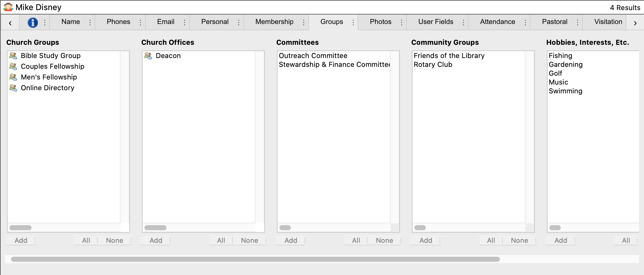This screenshot has height=275, width=644.
Task: Open the Personal tab
Action: (215, 22)
